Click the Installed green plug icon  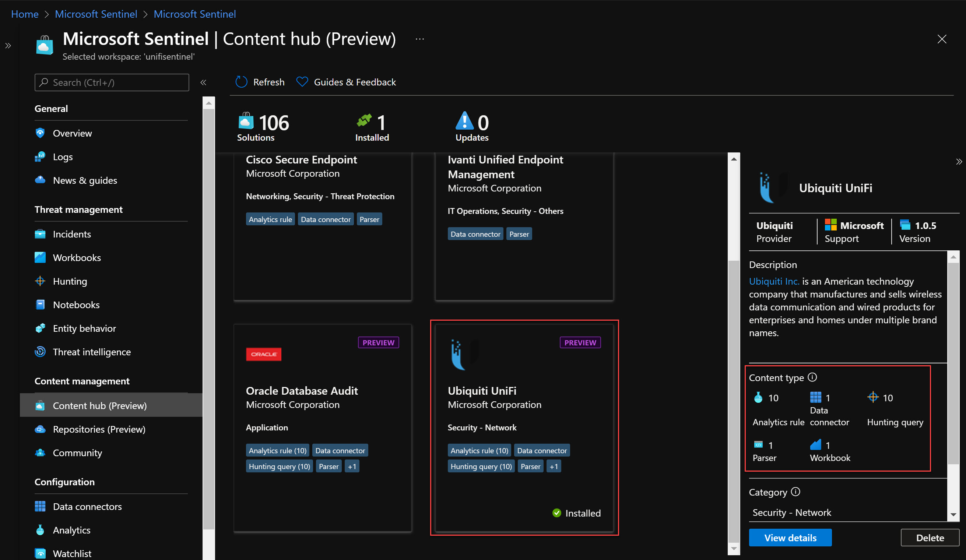coord(364,120)
